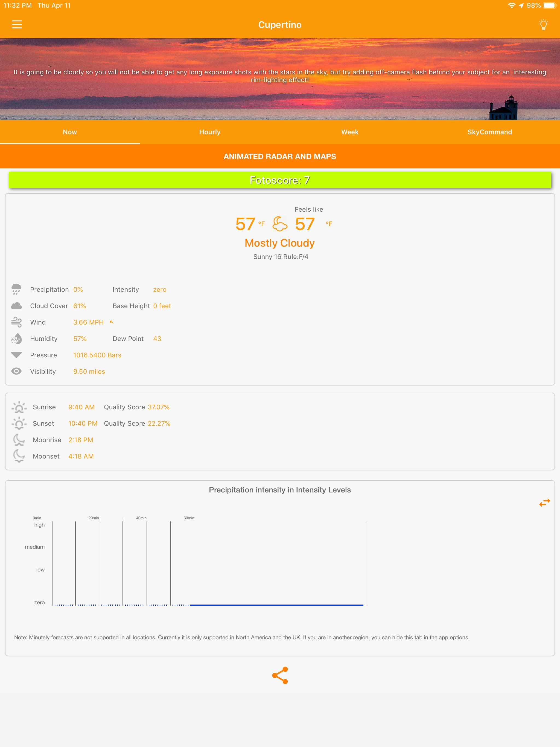This screenshot has width=560, height=747.
Task: Click the moonrise crescent icon
Action: 19,440
